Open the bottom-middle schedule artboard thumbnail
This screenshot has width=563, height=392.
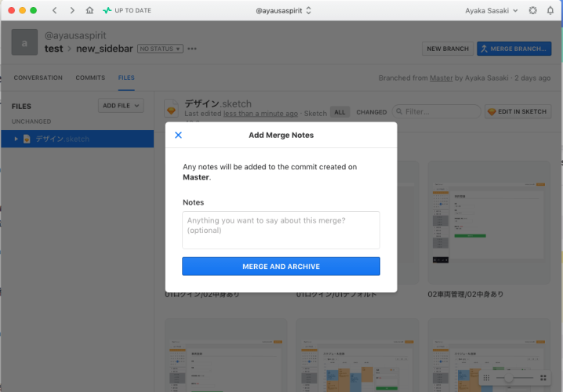(x=358, y=355)
